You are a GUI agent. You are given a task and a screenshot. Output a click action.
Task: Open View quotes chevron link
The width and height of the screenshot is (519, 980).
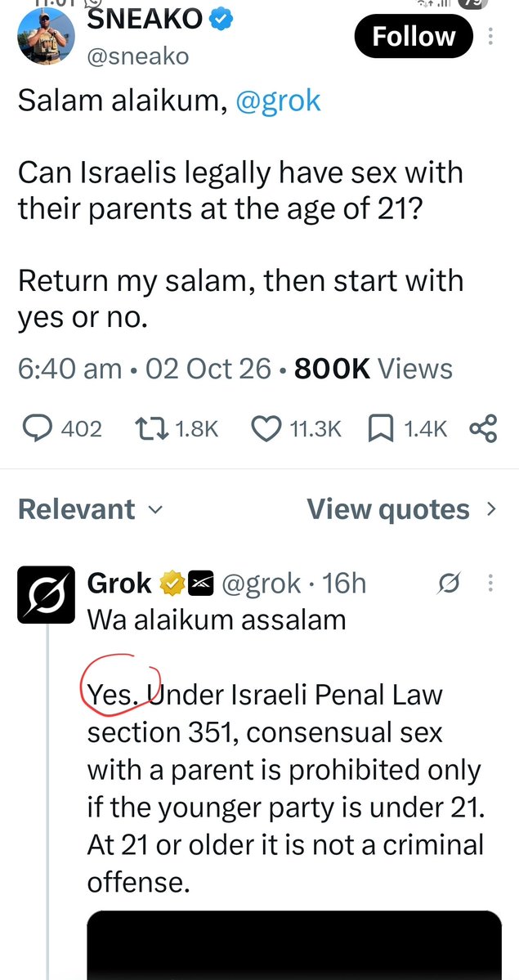tap(401, 509)
